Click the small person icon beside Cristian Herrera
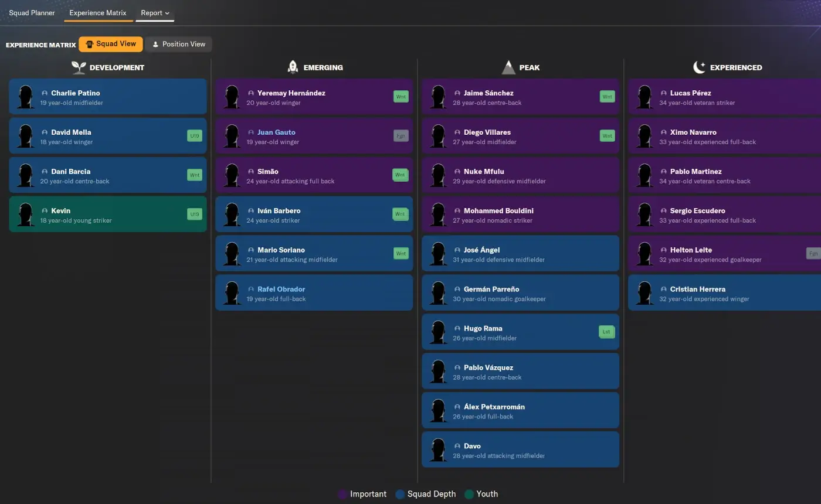 664,290
